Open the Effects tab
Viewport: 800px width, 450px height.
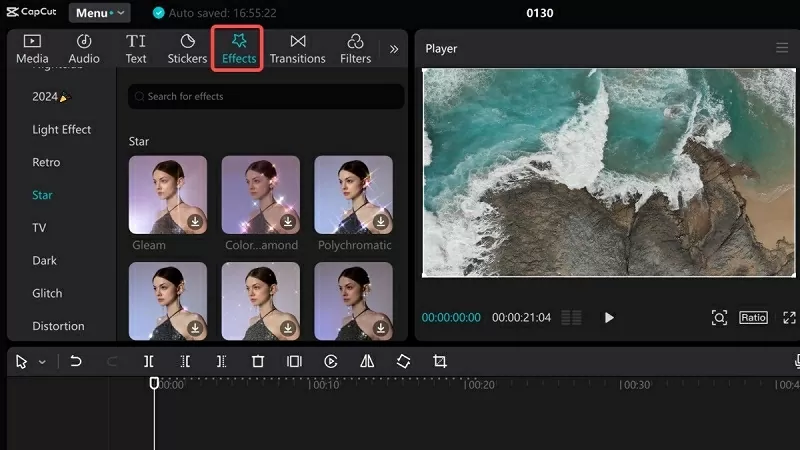238,48
